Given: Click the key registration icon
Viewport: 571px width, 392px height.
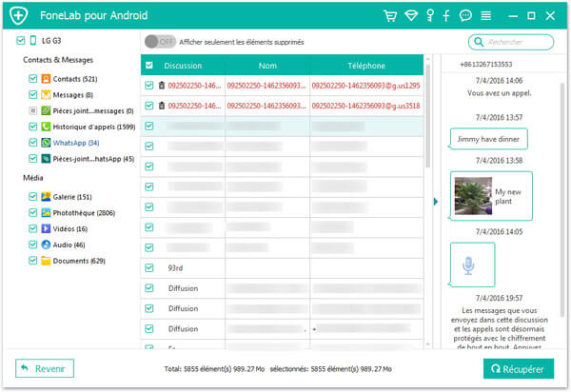Looking at the screenshot, I should coord(430,15).
